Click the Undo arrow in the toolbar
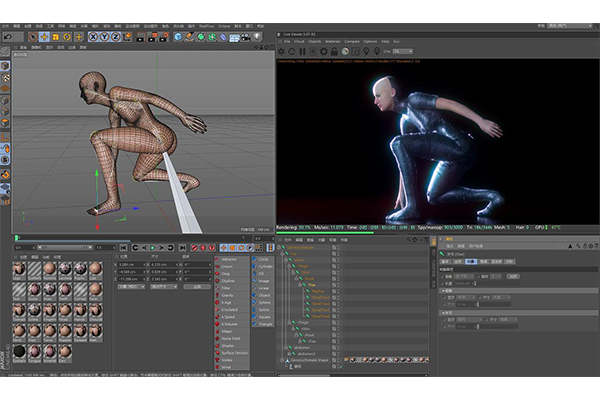Viewport: 600px width, 400px height. (7, 37)
